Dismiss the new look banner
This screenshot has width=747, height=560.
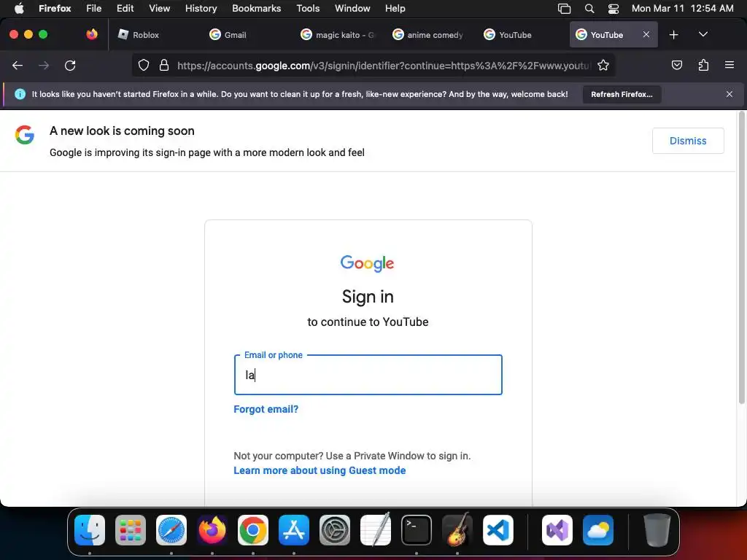[x=688, y=141]
